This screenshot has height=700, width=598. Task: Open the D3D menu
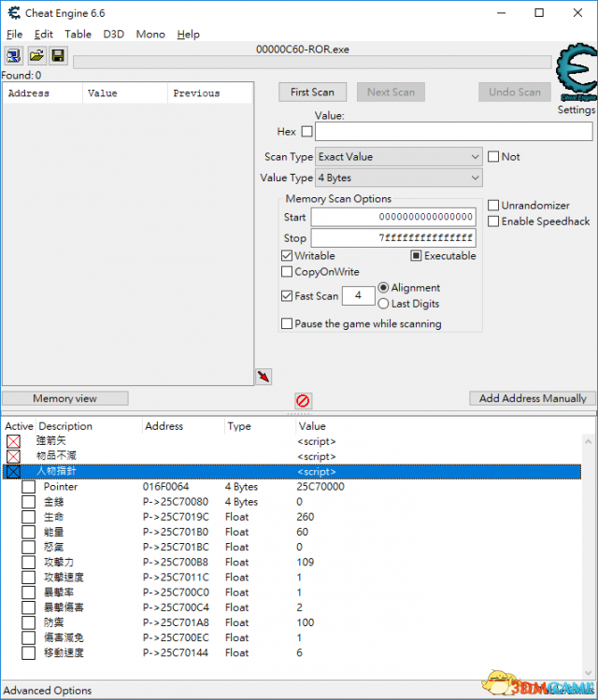click(x=113, y=35)
